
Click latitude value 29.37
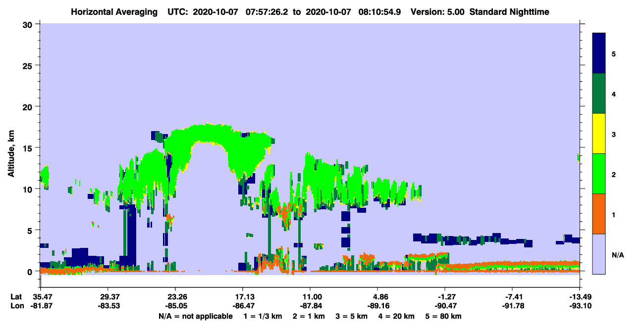coord(107,297)
